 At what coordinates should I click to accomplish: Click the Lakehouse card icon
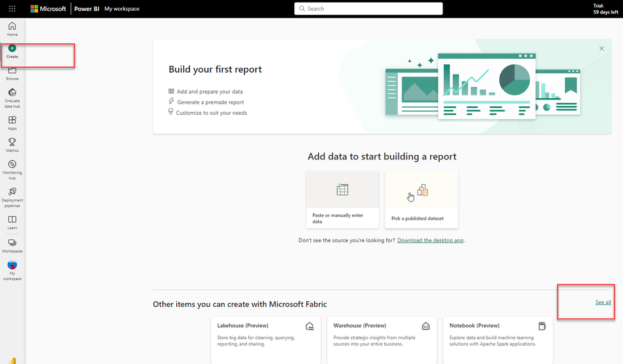(x=310, y=326)
